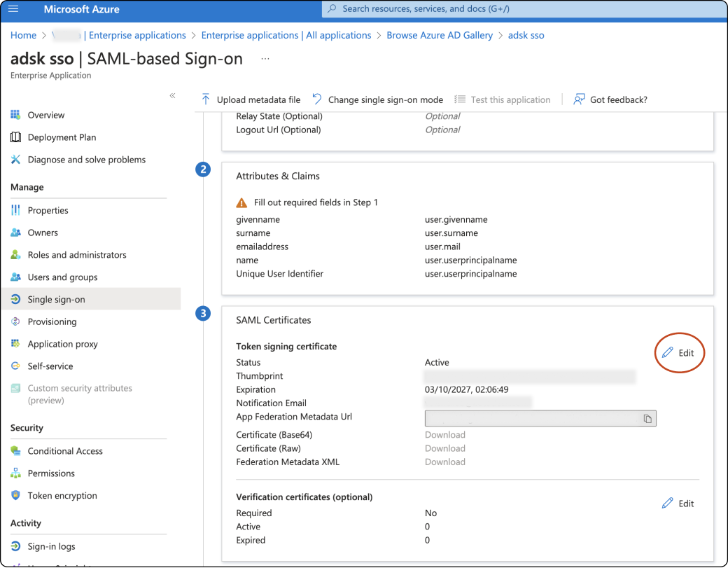Collapse the left sidebar with double chevron
Screen dimensions: 728x568
pyautogui.click(x=172, y=95)
